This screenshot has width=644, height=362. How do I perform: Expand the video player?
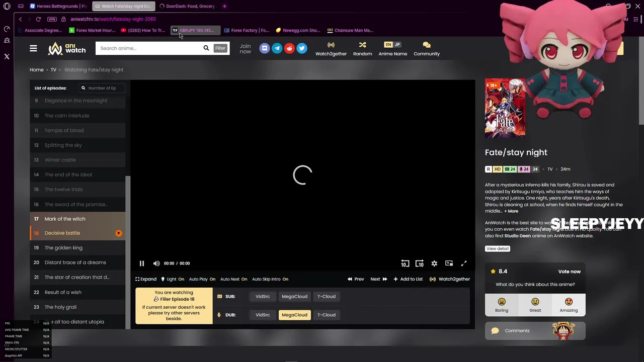[x=146, y=279]
